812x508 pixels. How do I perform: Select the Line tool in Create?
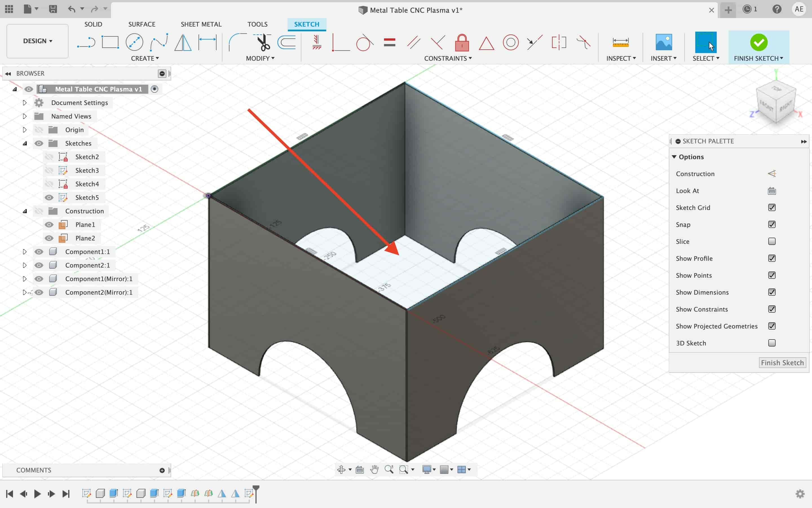coord(86,42)
